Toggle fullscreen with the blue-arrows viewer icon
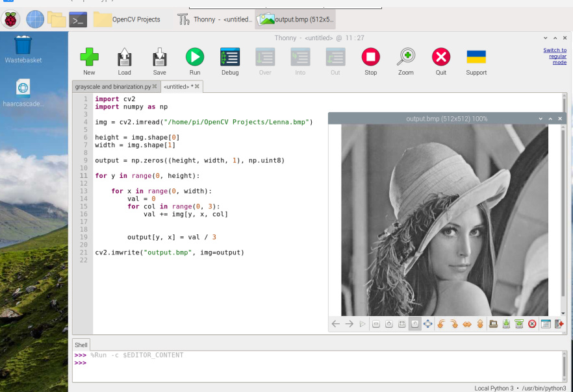 (427, 324)
